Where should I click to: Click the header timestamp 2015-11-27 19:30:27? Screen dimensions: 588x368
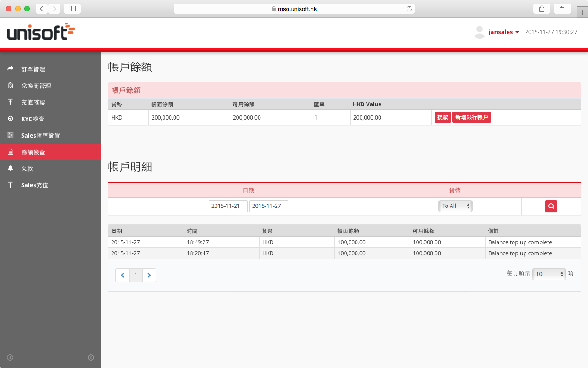(551, 32)
